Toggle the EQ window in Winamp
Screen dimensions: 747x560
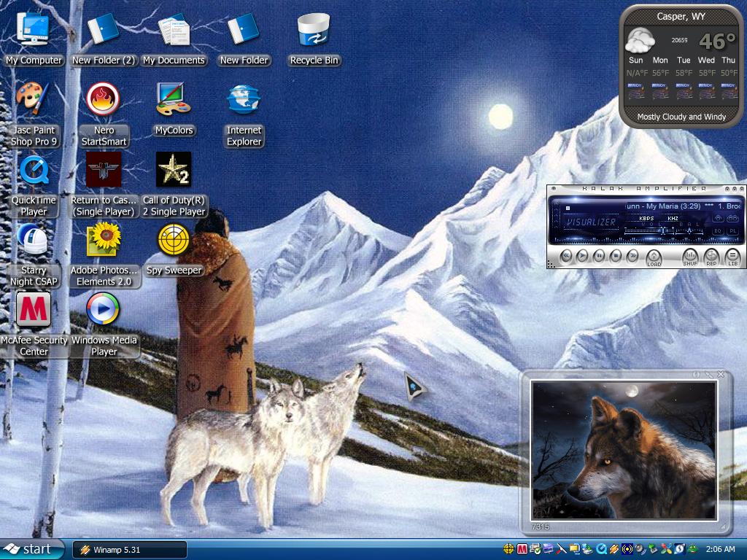[718, 230]
